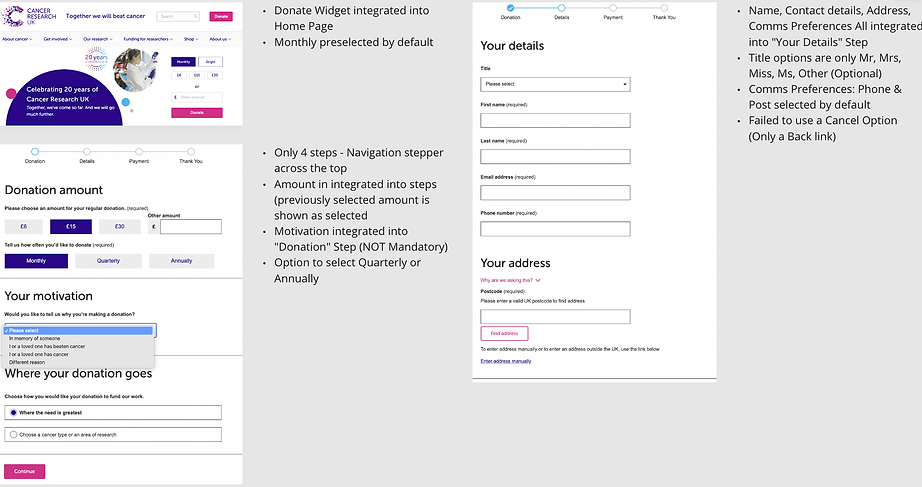Click the Find address button
This screenshot has height=487, width=922.
(x=505, y=333)
